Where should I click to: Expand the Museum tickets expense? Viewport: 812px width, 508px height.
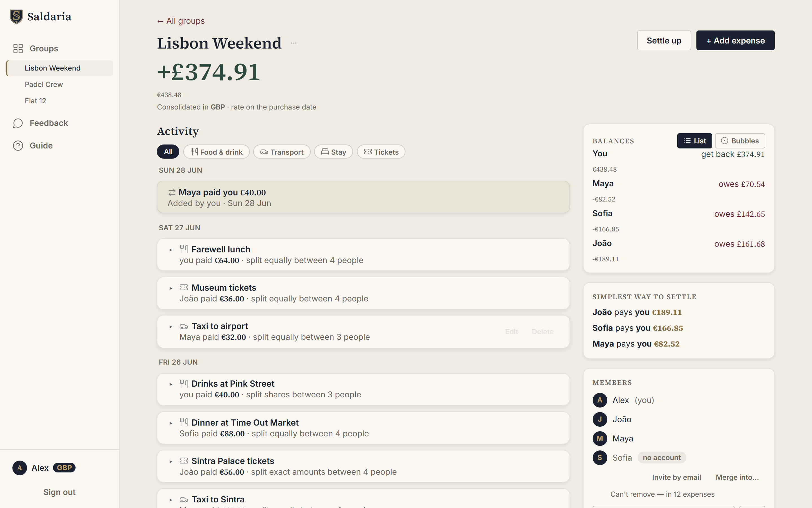pyautogui.click(x=171, y=288)
